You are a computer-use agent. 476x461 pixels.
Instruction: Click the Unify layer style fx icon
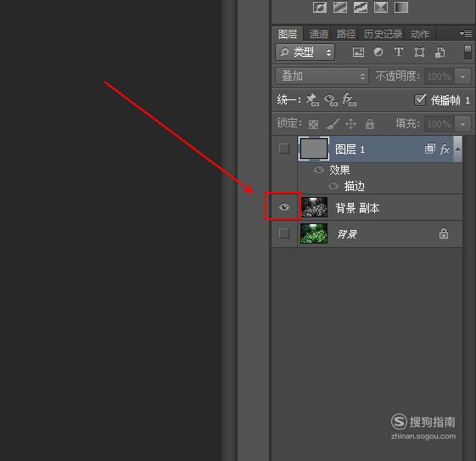click(349, 99)
